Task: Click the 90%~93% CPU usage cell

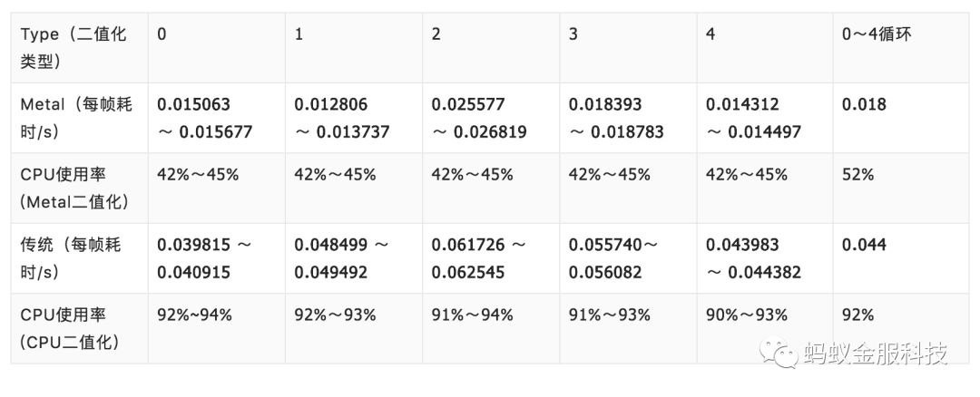Action: (x=747, y=315)
